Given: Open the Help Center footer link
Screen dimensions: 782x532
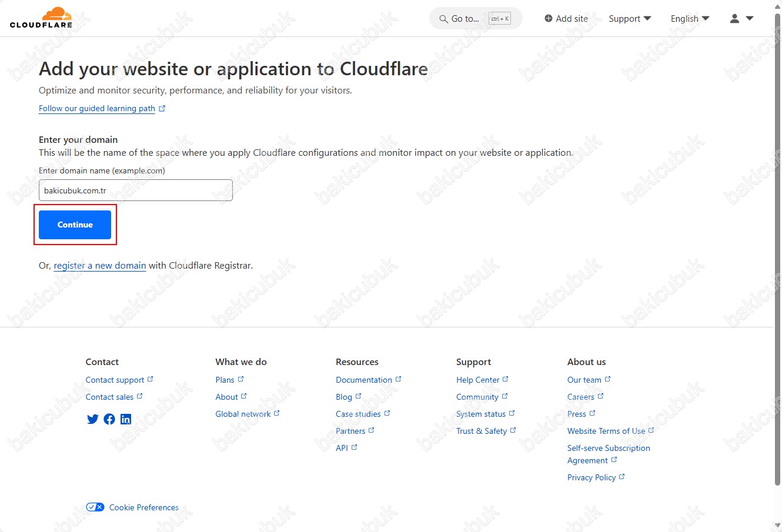Looking at the screenshot, I should click(x=477, y=380).
